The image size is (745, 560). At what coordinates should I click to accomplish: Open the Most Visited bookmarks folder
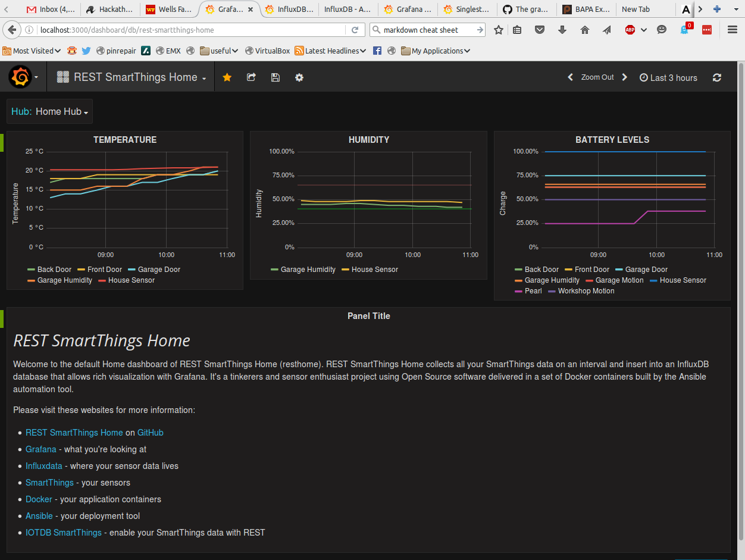point(32,51)
